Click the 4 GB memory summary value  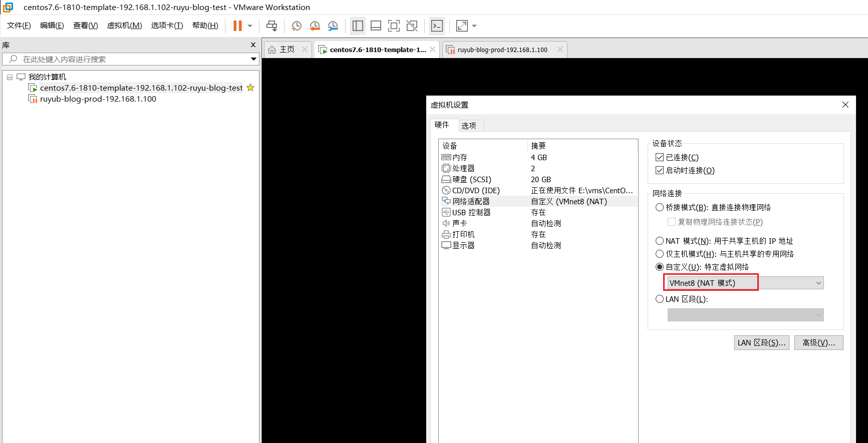click(539, 157)
